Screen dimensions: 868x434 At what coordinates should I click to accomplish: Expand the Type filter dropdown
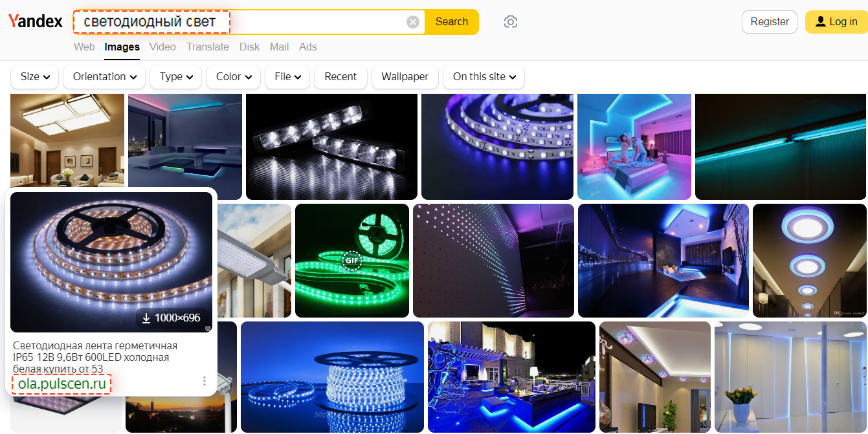(x=176, y=77)
